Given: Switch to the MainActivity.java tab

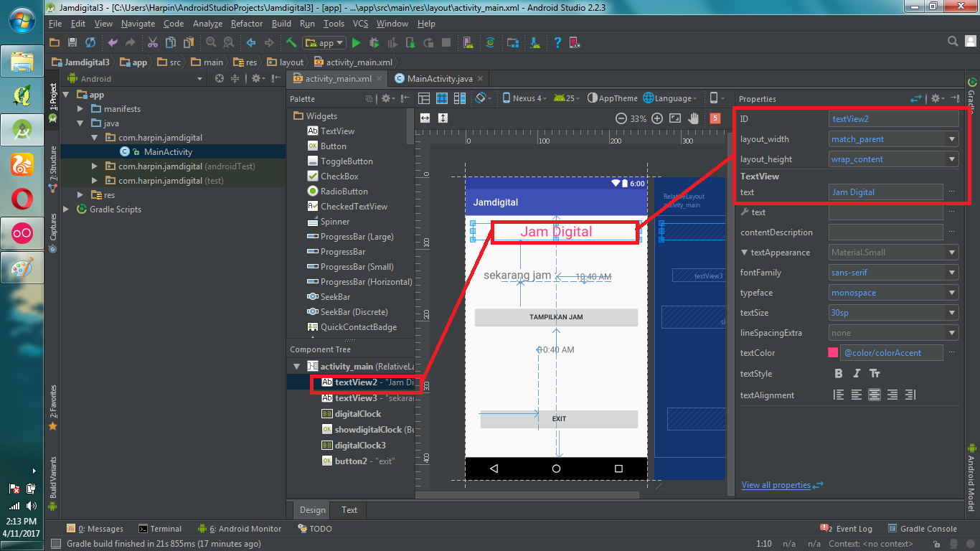Looking at the screenshot, I should coord(439,79).
